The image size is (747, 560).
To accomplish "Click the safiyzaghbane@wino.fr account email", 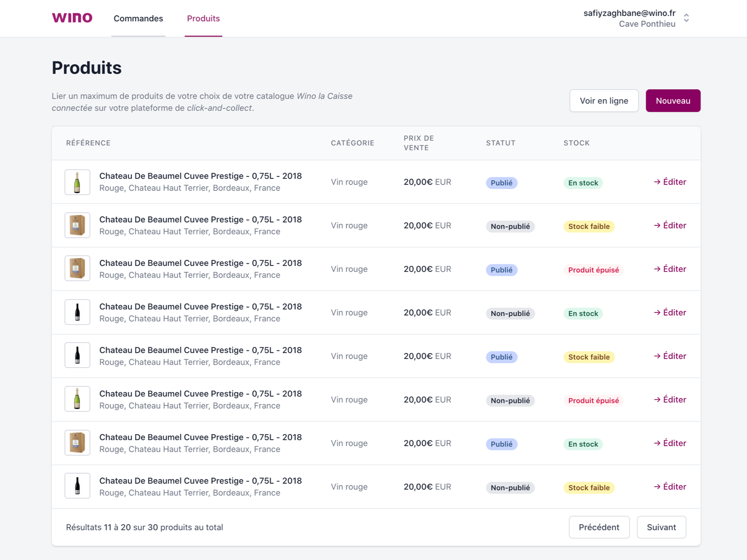I will point(629,13).
